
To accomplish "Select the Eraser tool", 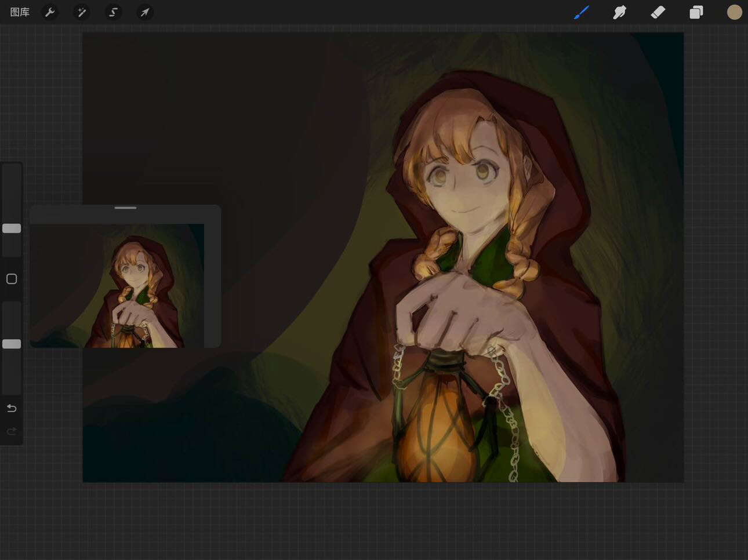I will pyautogui.click(x=658, y=12).
